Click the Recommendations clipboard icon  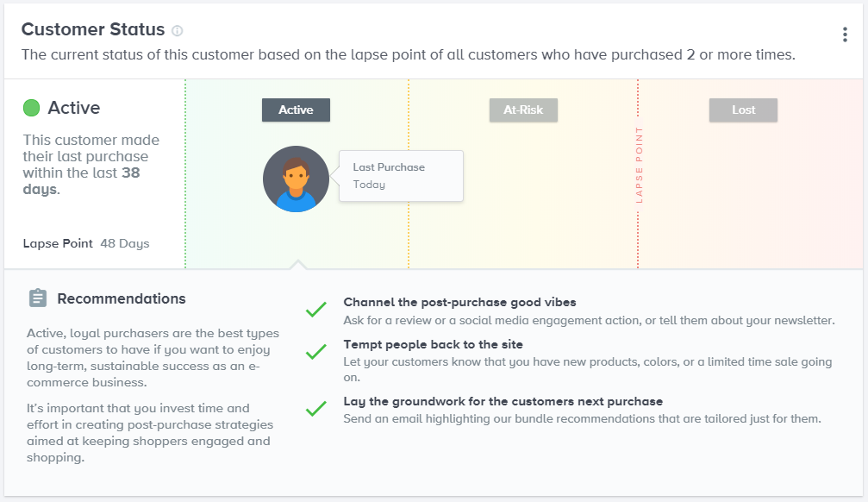pos(38,298)
